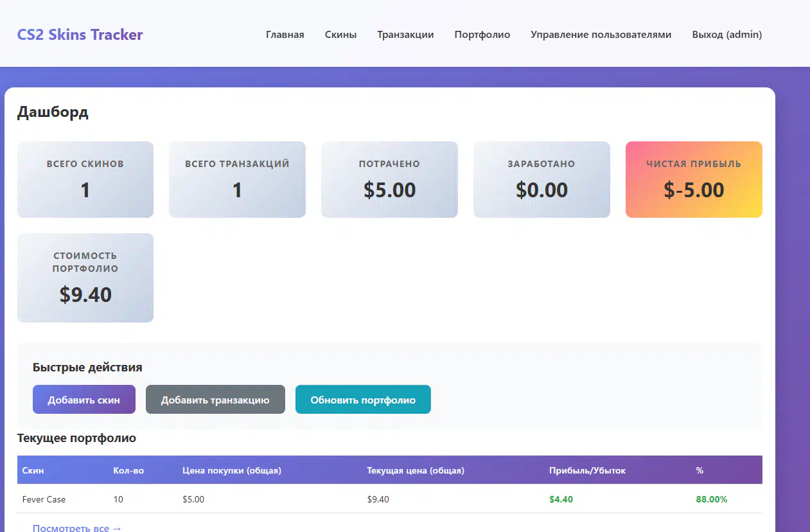This screenshot has height=532, width=810.
Task: Open the Транзакции navigation link
Action: (x=405, y=35)
